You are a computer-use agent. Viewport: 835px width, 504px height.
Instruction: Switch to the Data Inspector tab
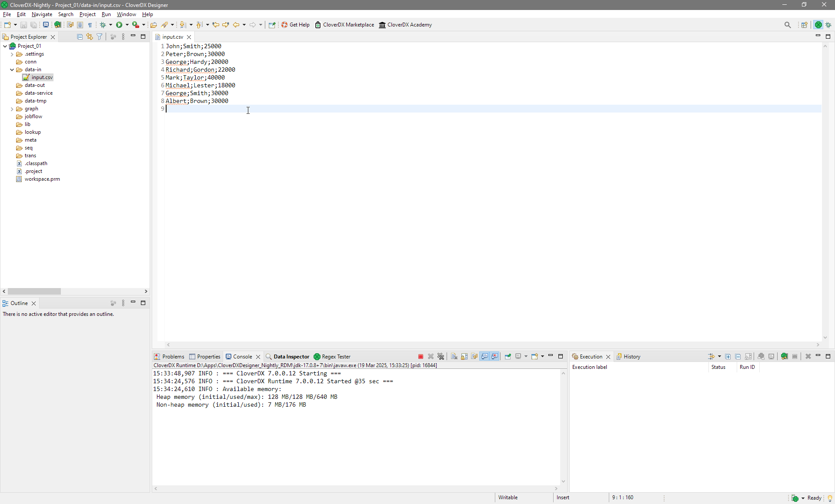(291, 357)
